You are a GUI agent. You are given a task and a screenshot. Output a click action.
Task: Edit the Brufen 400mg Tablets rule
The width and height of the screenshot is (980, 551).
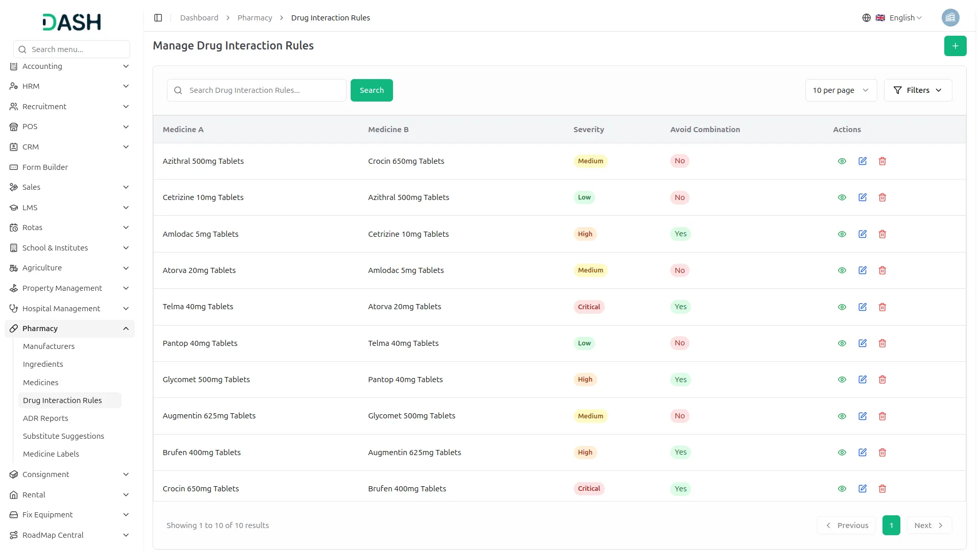coord(862,453)
